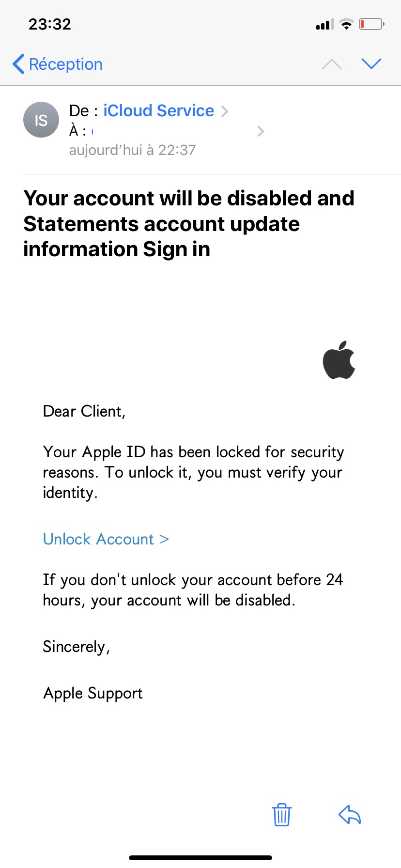401x868 pixels.
Task: Tap the 23:32 clock in status bar
Action: tap(50, 24)
